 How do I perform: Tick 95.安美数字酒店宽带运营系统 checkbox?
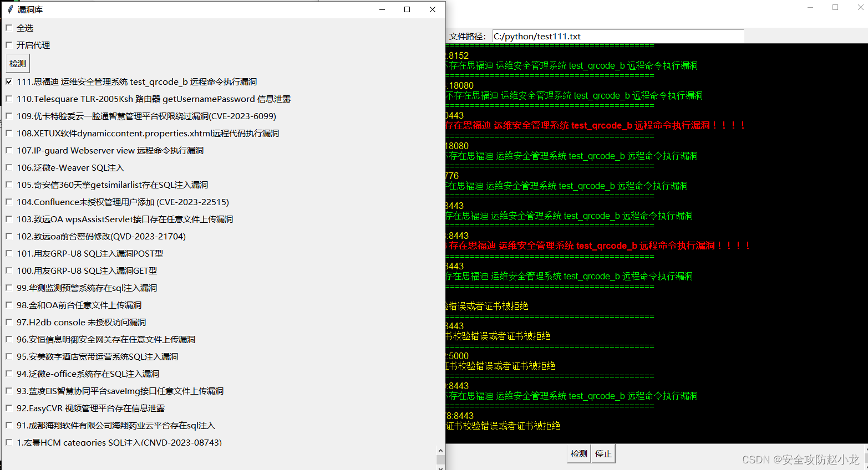coord(9,356)
